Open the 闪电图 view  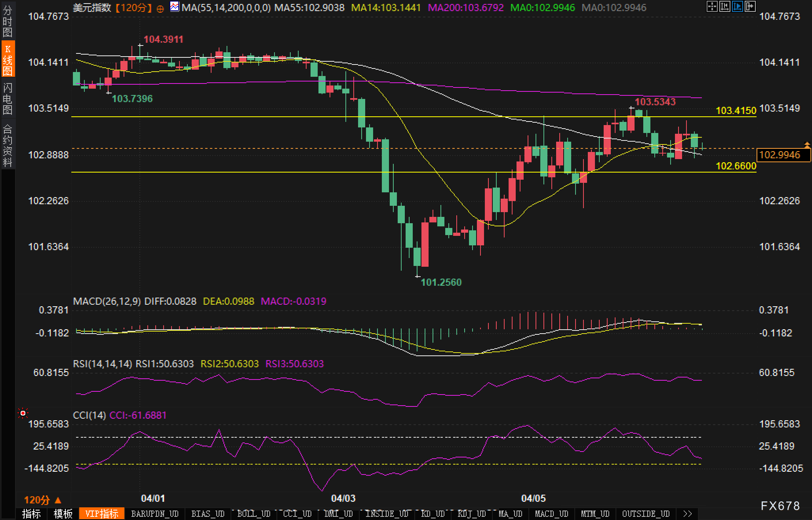pos(8,99)
